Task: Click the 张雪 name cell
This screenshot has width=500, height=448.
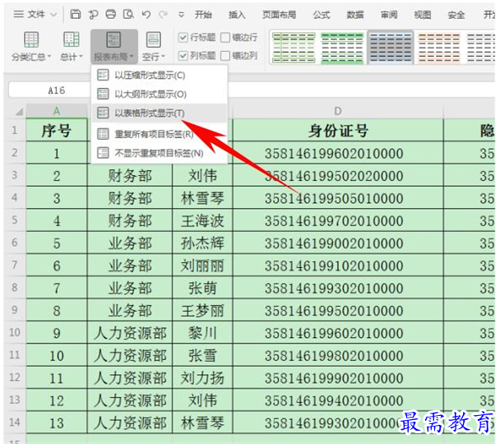Action: click(x=202, y=355)
